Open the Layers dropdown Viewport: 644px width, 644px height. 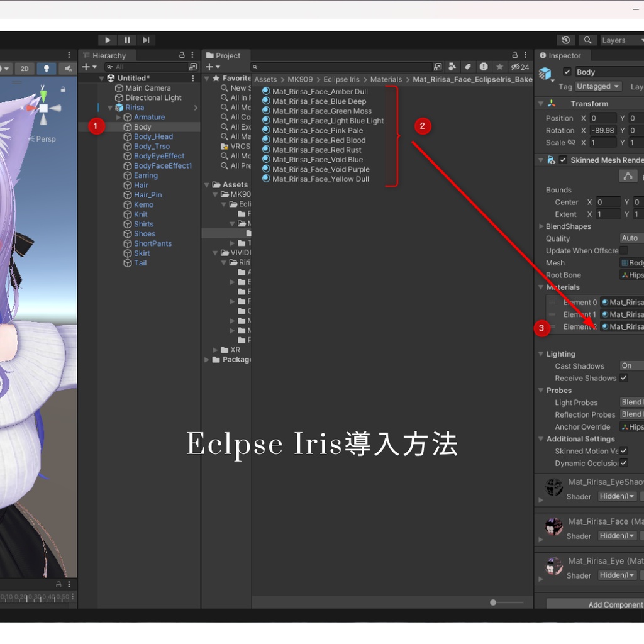[621, 40]
